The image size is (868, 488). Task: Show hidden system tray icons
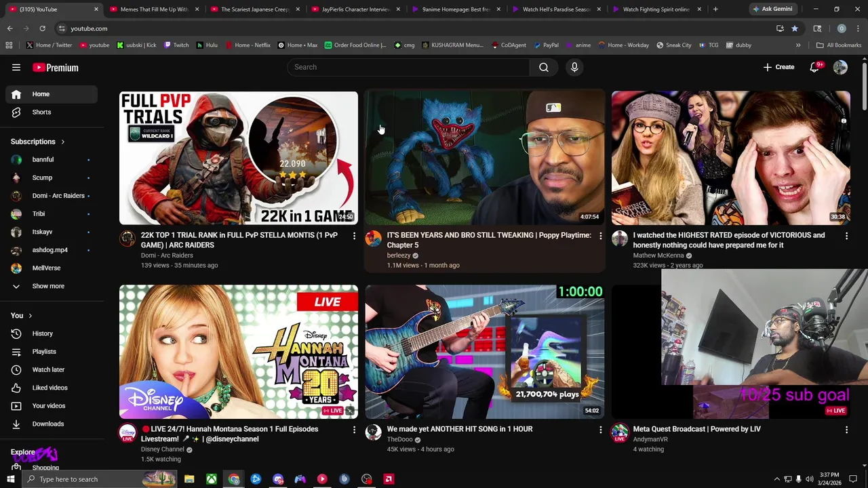click(x=777, y=479)
